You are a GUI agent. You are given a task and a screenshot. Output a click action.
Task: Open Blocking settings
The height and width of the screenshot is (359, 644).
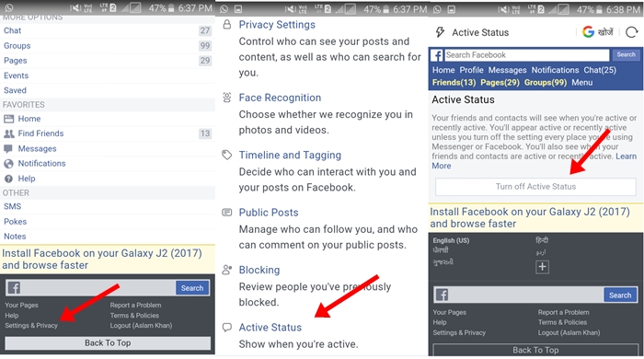[259, 270]
